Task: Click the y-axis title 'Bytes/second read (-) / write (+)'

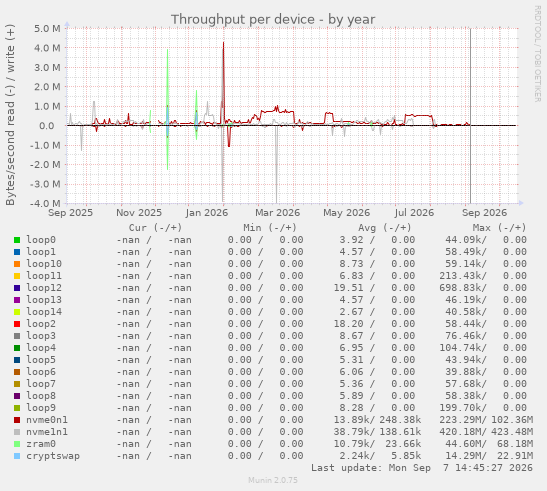Action: pos(10,115)
